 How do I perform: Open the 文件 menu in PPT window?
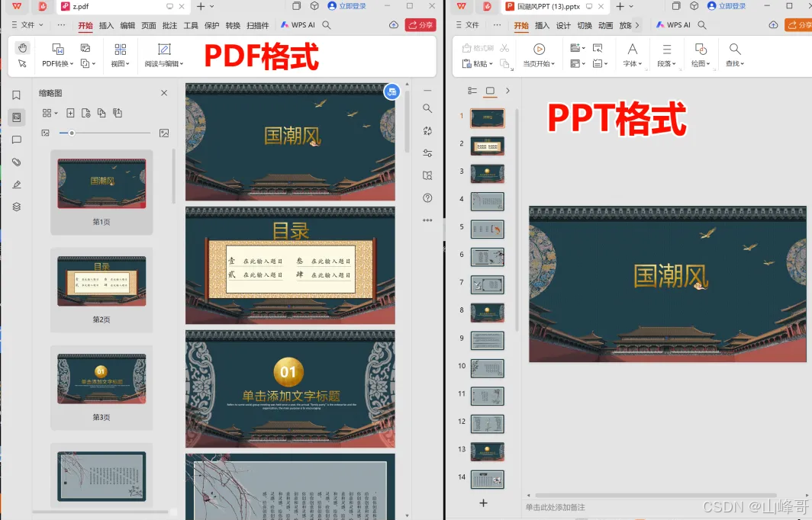pos(468,25)
